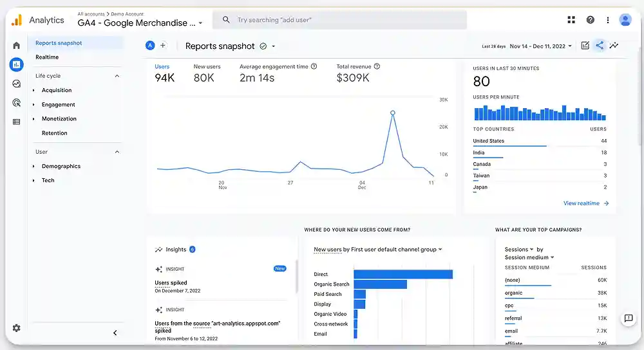
Task: Open New users by First user channel dropdown
Action: pyautogui.click(x=378, y=250)
